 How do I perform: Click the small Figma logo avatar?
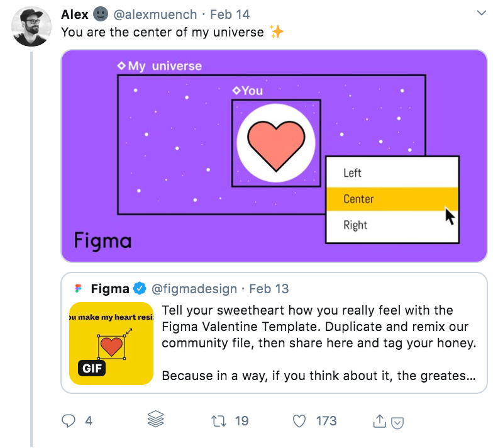click(x=79, y=289)
